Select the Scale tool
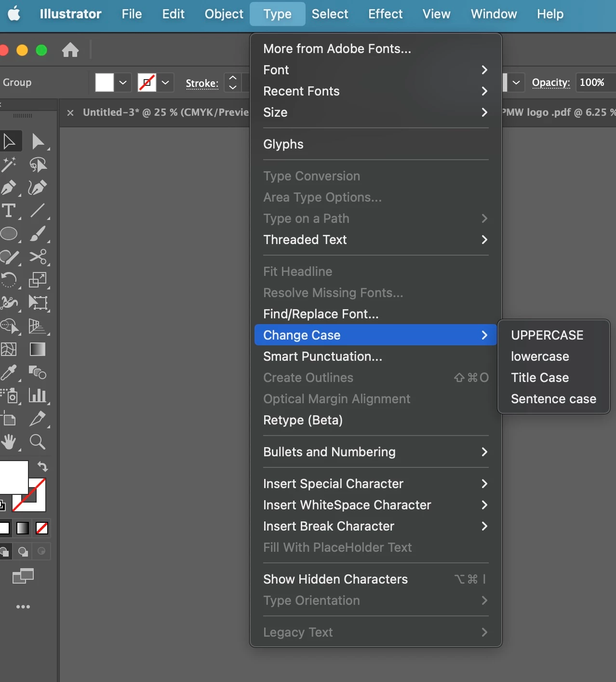This screenshot has width=616, height=682. pyautogui.click(x=38, y=280)
